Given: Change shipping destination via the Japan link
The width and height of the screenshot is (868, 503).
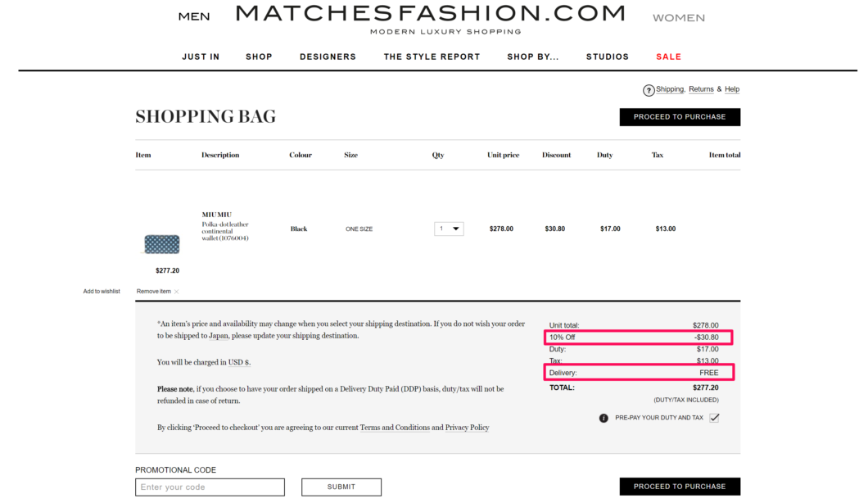Looking at the screenshot, I should [x=218, y=336].
